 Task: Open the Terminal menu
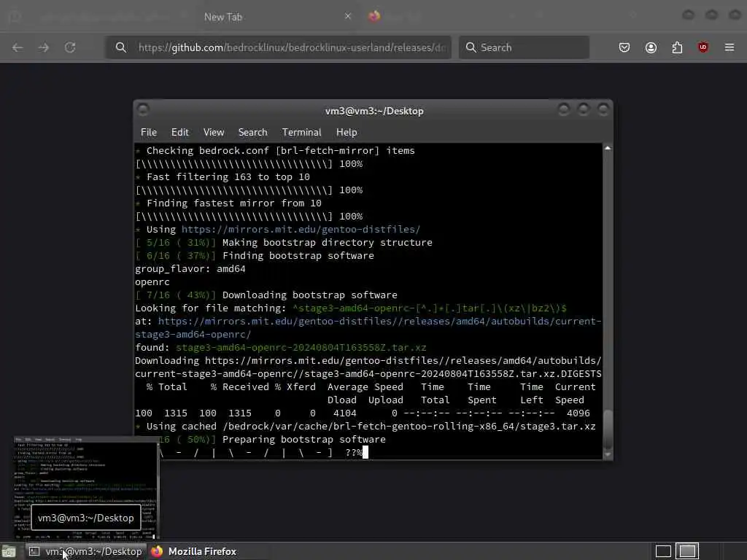[x=301, y=133]
